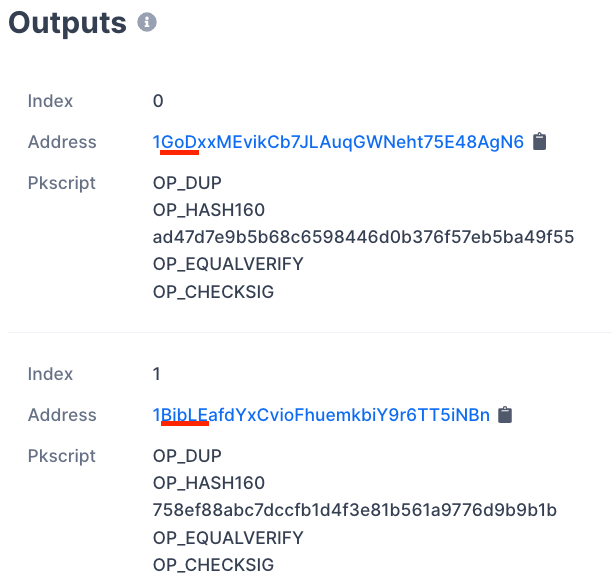Click the Pkscript label of output 1
Image resolution: width=612 pixels, height=588 pixels.
coord(62,456)
